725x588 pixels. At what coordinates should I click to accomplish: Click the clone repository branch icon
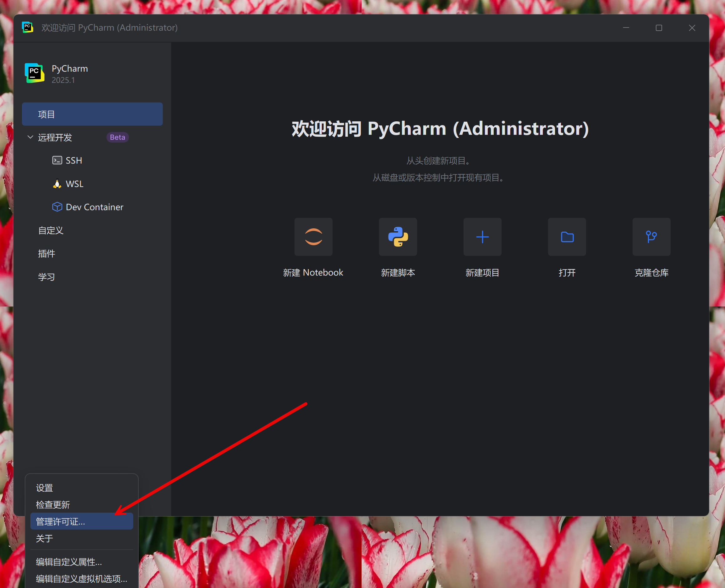pos(651,237)
